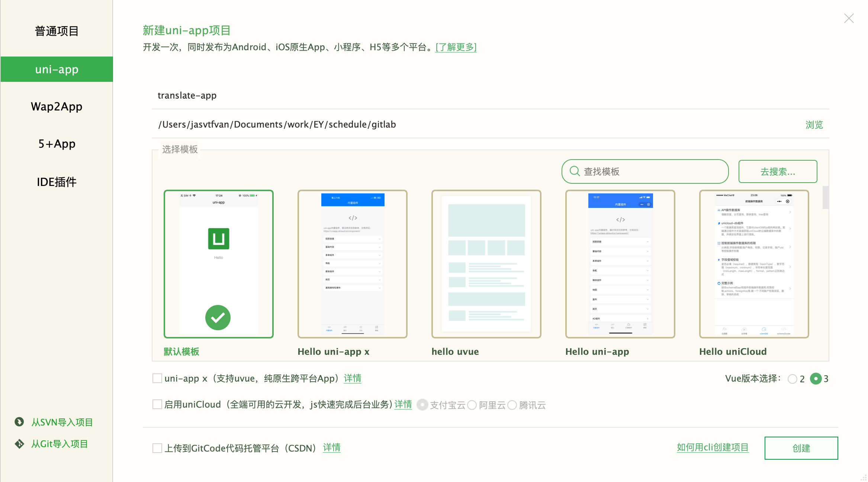The width and height of the screenshot is (868, 482).
Task: Focus the 查找模板 search box
Action: (x=645, y=171)
